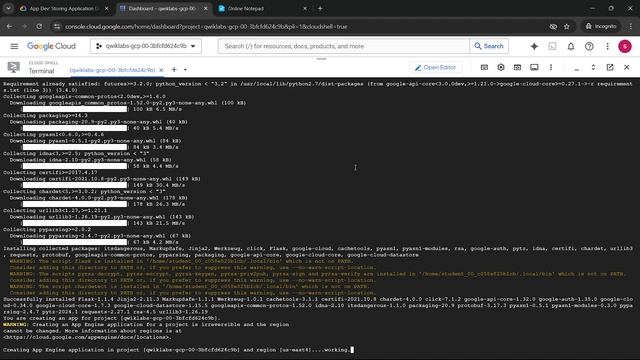Viewport: 640px width, 360px height.
Task: Switch to the App Dev Storing Application browser tab
Action: click(x=64, y=9)
